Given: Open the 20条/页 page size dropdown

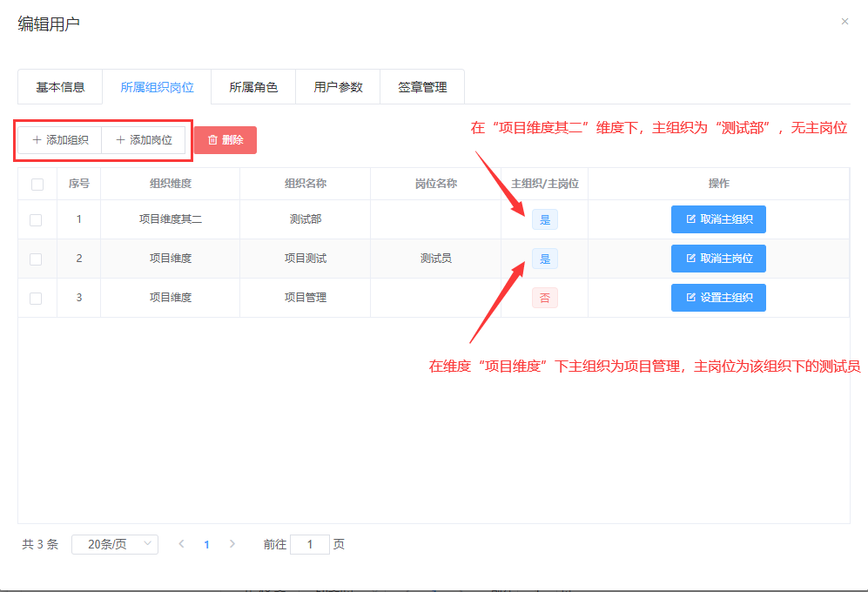Looking at the screenshot, I should (115, 544).
